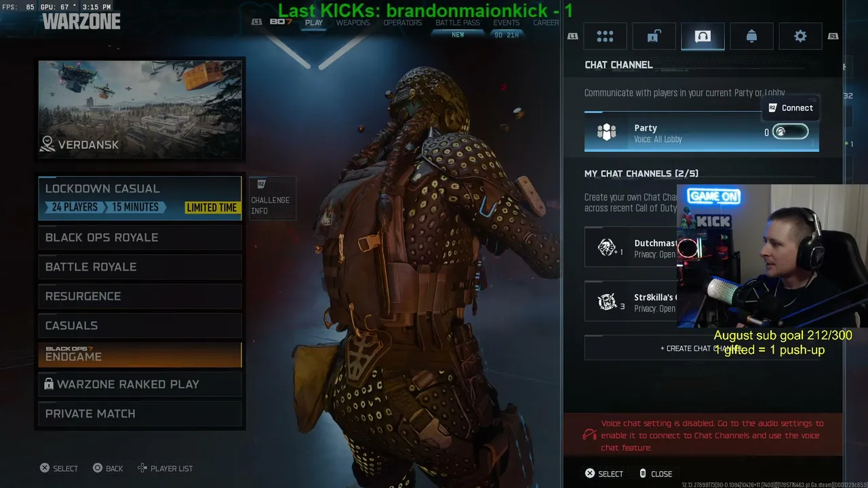Choose the Resurgence mode
The image size is (868, 488).
[x=140, y=296]
